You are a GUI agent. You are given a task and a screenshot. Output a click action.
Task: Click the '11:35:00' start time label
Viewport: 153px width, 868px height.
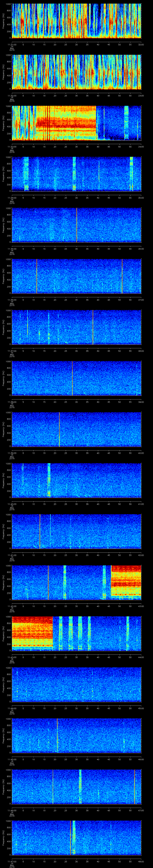12,249
